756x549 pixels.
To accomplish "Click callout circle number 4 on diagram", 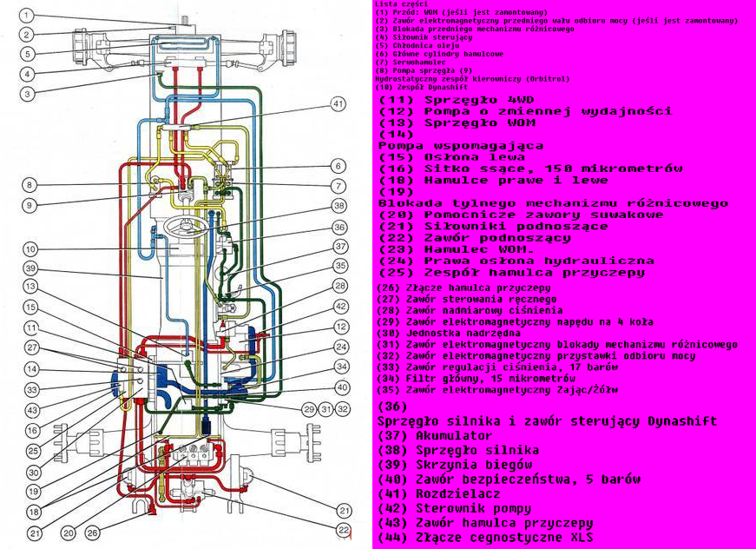I will pyautogui.click(x=28, y=74).
